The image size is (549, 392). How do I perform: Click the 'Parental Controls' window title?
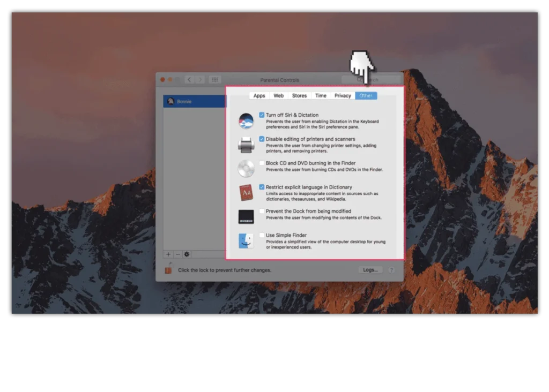pos(280,80)
